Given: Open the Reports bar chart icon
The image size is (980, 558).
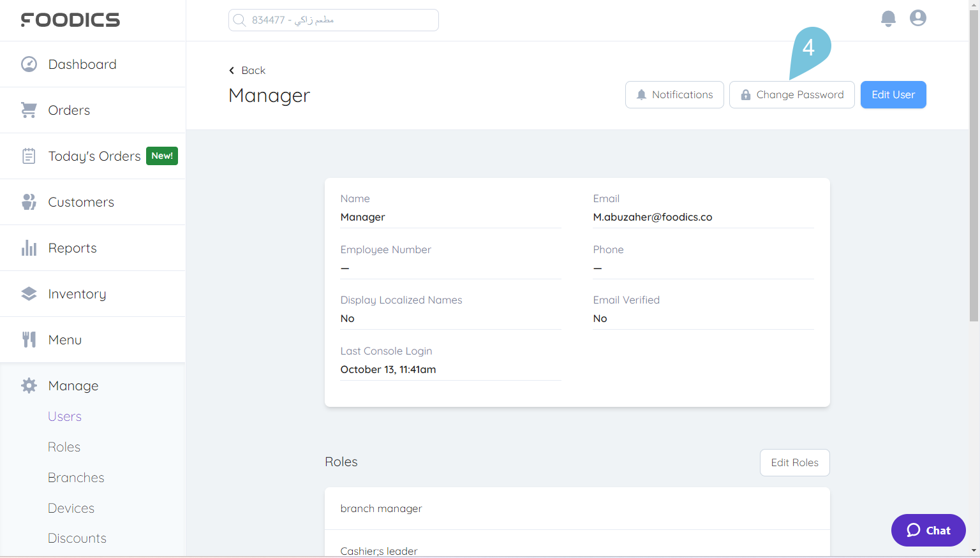Looking at the screenshot, I should (x=29, y=247).
